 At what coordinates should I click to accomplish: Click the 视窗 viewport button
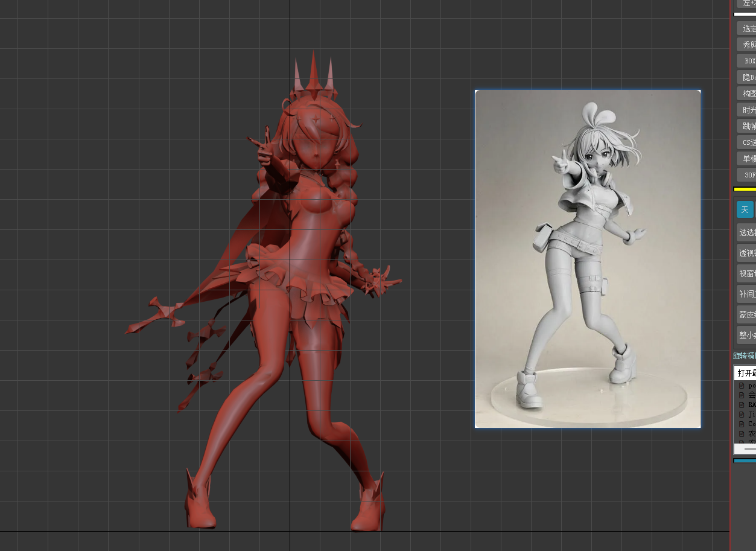[747, 273]
